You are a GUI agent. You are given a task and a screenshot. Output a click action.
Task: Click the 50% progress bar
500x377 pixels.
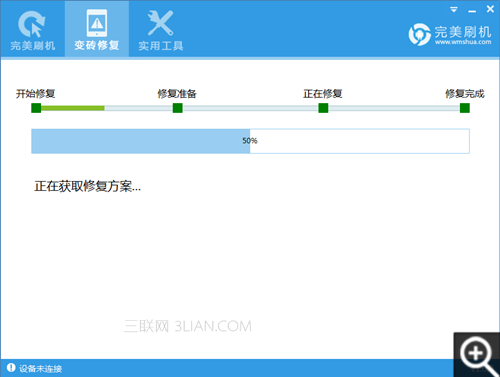pos(250,141)
